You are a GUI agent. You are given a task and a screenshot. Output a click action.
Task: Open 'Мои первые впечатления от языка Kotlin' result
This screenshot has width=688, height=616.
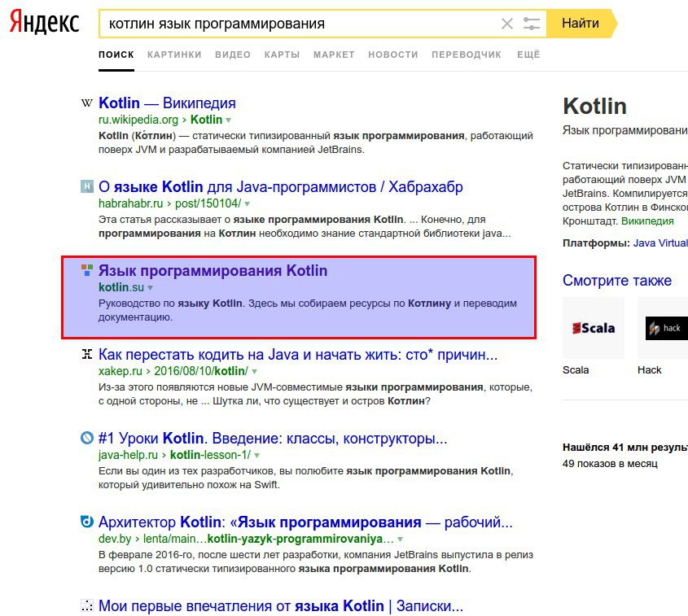pyautogui.click(x=280, y=605)
